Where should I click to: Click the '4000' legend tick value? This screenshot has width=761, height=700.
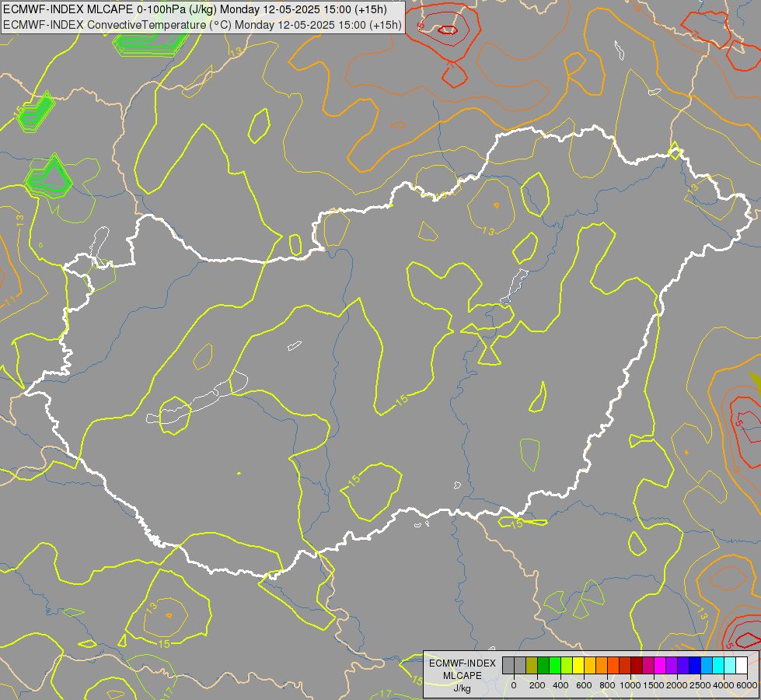(724, 685)
